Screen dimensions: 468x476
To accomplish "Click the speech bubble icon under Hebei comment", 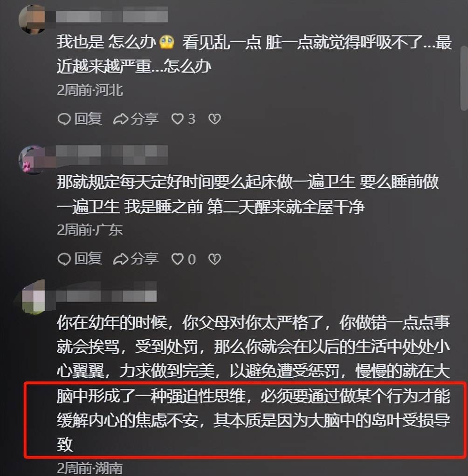I will tap(64, 119).
